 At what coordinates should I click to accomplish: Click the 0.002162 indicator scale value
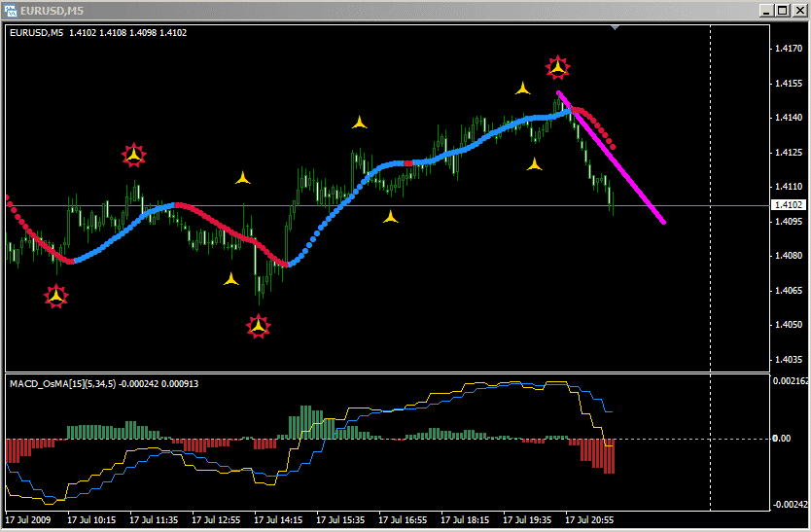click(x=791, y=381)
